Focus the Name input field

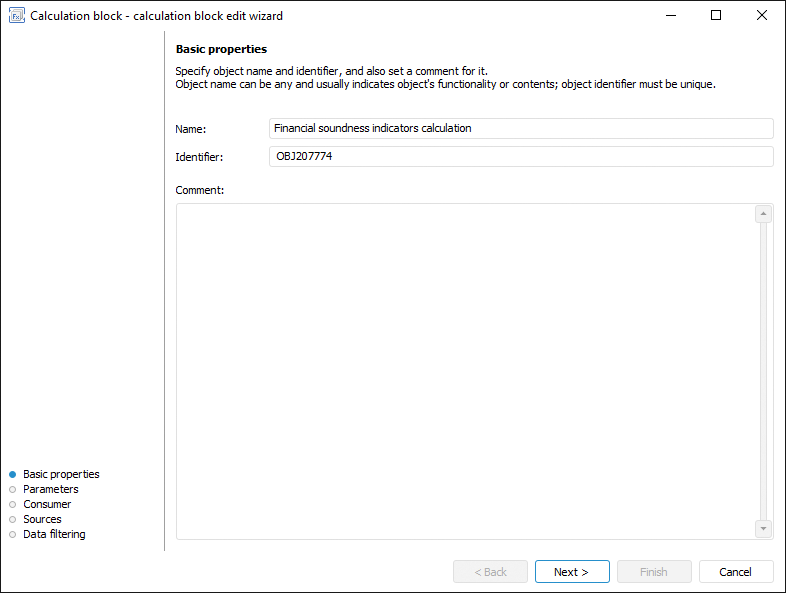pyautogui.click(x=521, y=128)
